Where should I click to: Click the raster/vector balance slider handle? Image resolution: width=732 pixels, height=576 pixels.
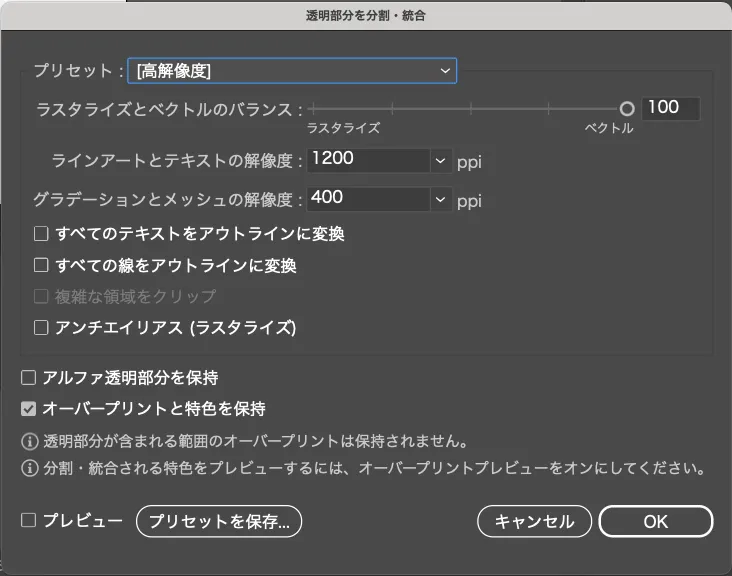click(627, 108)
